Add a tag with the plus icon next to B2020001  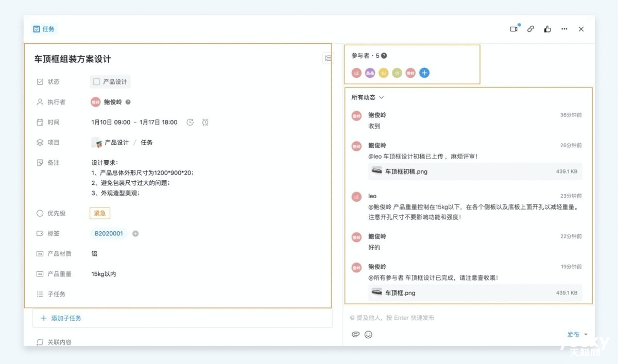[135, 234]
